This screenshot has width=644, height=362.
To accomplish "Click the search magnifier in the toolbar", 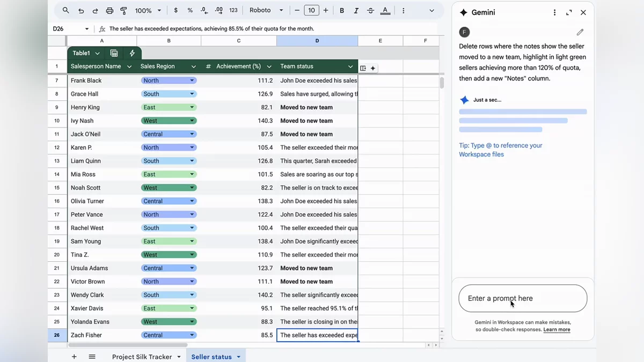I will 66,11.
